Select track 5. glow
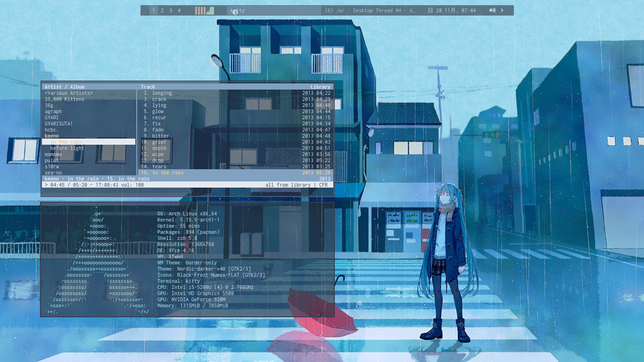 (236, 111)
